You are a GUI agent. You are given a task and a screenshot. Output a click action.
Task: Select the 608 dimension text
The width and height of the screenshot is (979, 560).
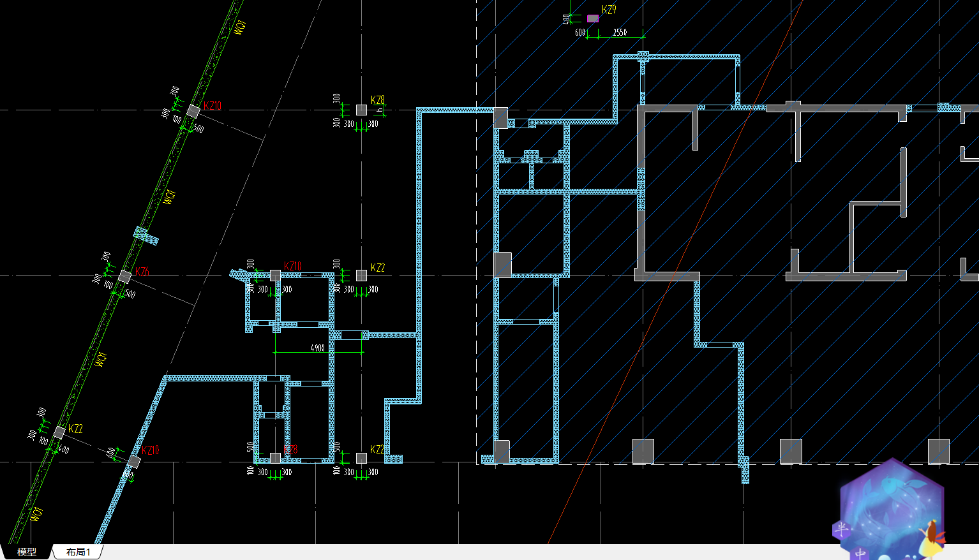[579, 32]
